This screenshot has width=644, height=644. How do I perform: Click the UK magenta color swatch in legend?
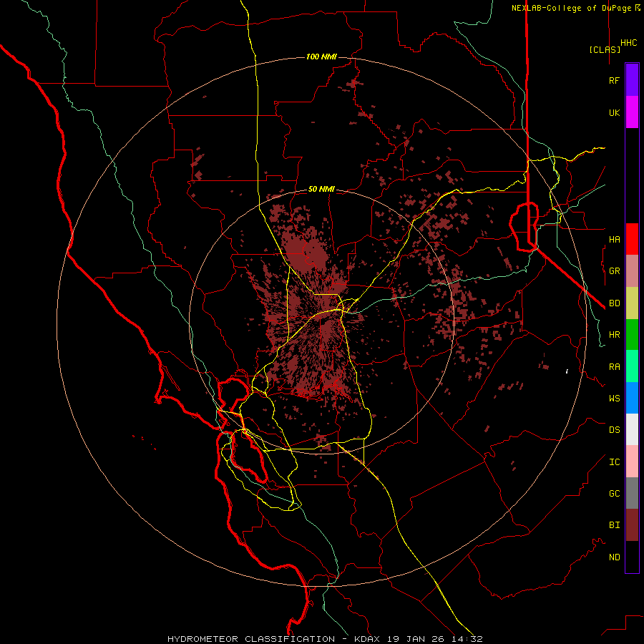click(632, 112)
